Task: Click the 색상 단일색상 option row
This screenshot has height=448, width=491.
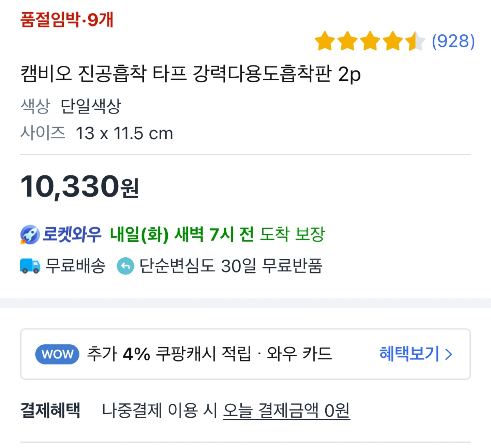Action: click(71, 106)
